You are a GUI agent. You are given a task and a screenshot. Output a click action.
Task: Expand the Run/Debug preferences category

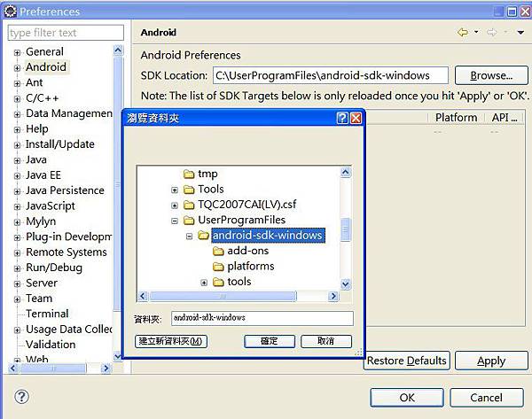17,268
